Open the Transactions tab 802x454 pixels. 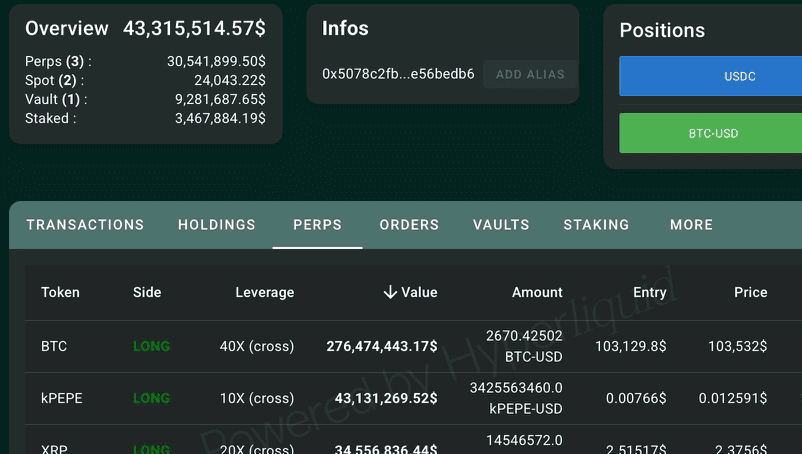[85, 225]
